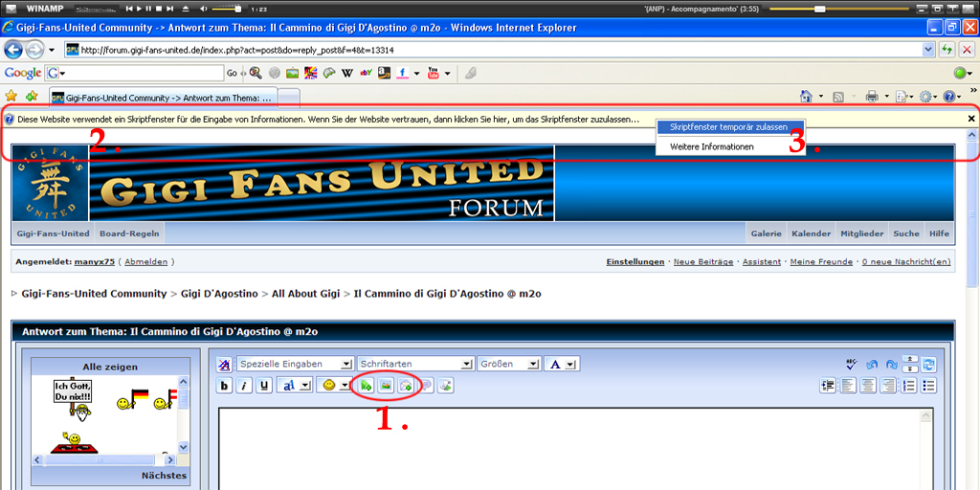Go back in Internet Explorer
Screen dimensions: 980x490
click(13, 50)
